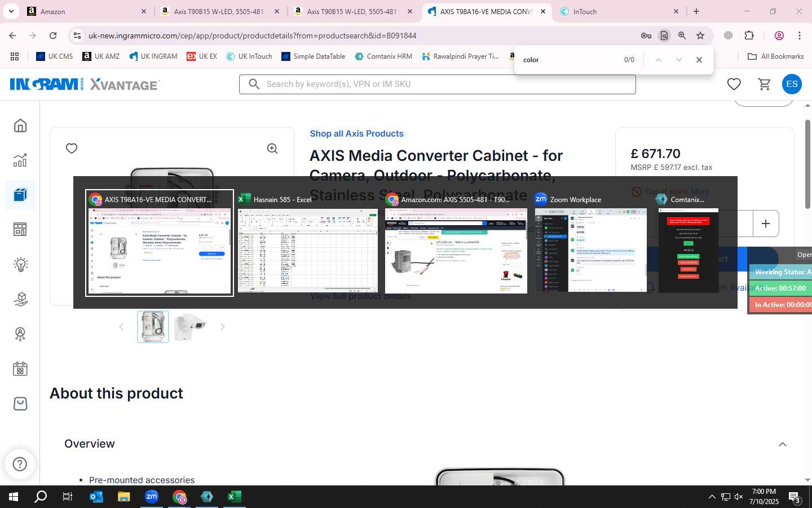
Task: Select the second product thumbnail image
Action: pos(190,327)
